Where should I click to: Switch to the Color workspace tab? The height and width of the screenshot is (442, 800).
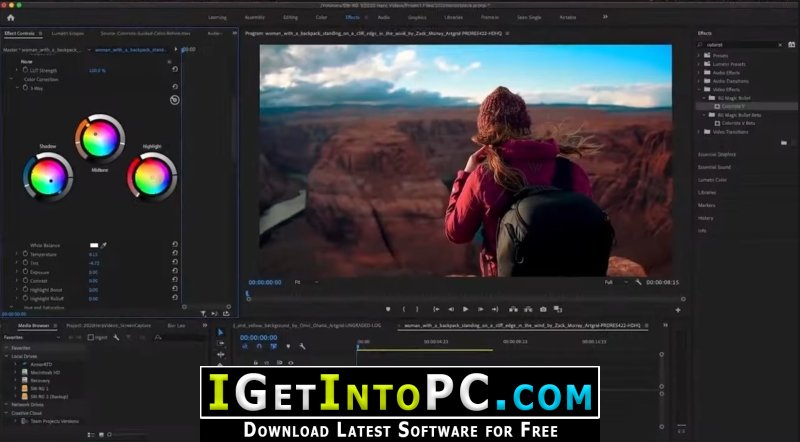(x=321, y=17)
